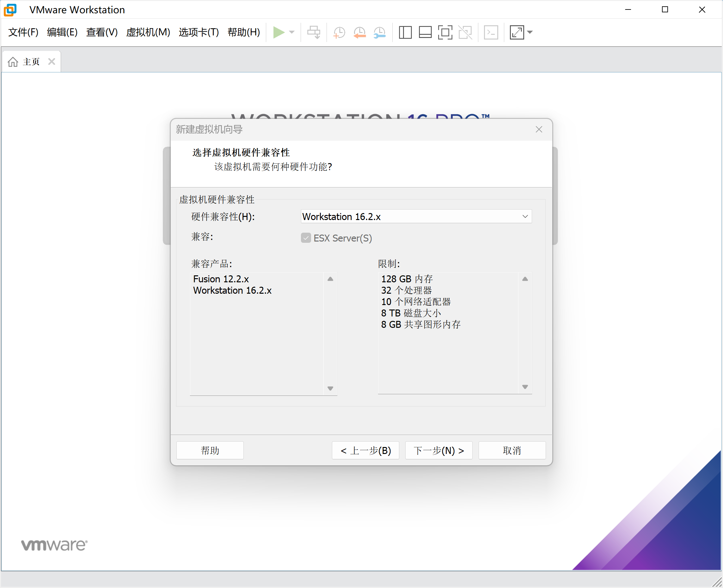723x588 pixels.
Task: Select the 10 个网络适配器 limit entry
Action: click(x=415, y=302)
